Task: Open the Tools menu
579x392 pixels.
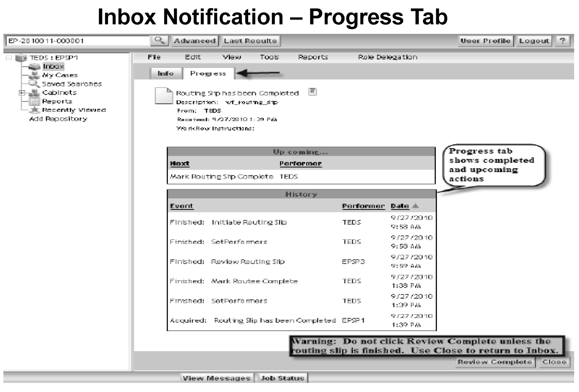Action: [269, 57]
